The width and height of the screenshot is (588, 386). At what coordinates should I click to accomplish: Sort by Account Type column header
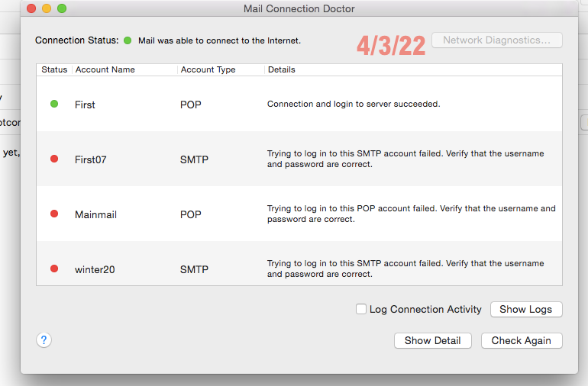208,69
